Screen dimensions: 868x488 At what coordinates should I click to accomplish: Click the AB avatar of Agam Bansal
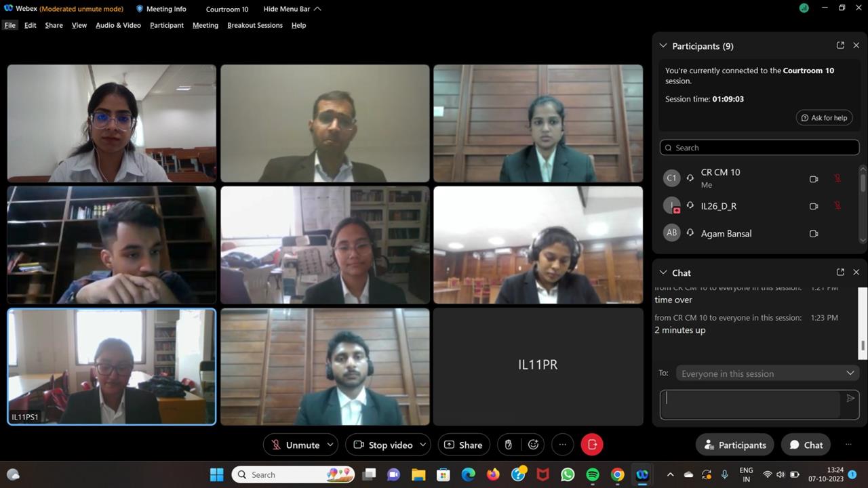click(x=671, y=232)
